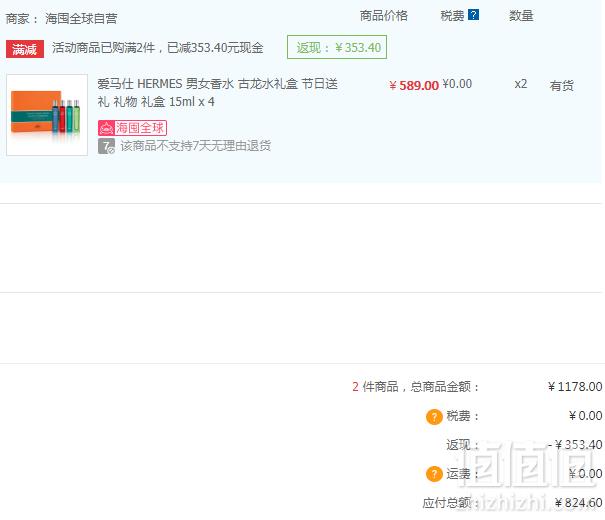
Task: Click the orange help icon beside 运费
Action: (434, 474)
